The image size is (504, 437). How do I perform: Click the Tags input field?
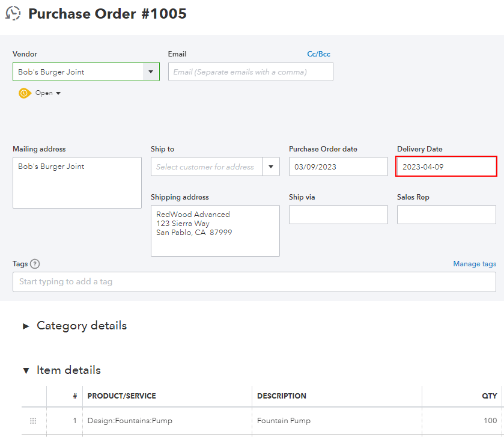[x=254, y=282]
